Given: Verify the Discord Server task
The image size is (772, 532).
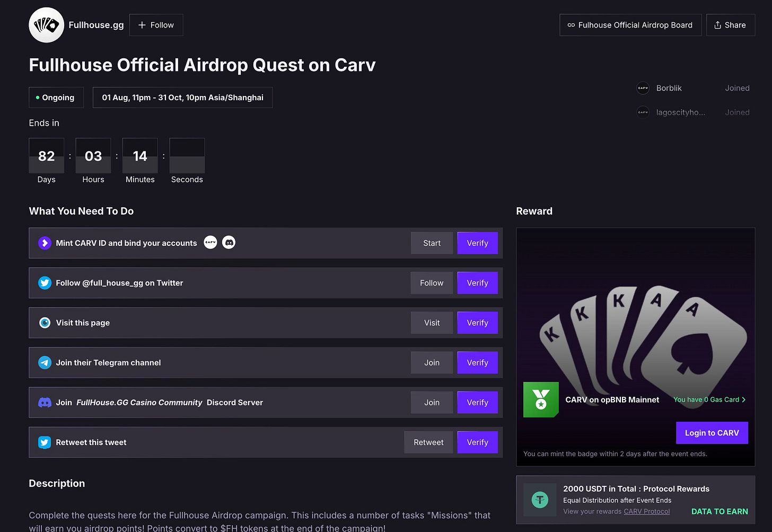Looking at the screenshot, I should [477, 403].
